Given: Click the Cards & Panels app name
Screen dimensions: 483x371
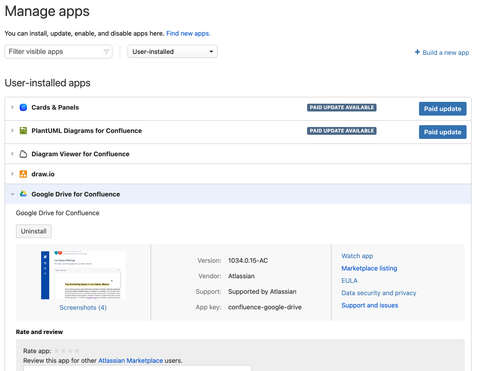Looking at the screenshot, I should pyautogui.click(x=55, y=107).
